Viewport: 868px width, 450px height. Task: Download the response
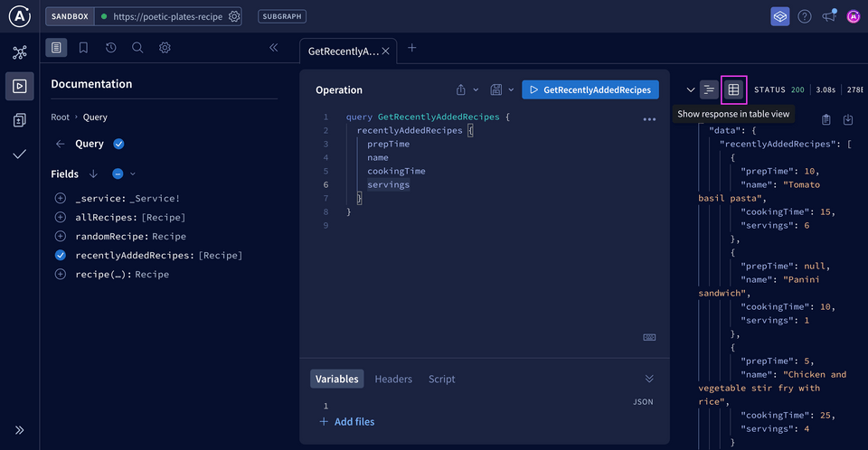click(x=847, y=119)
